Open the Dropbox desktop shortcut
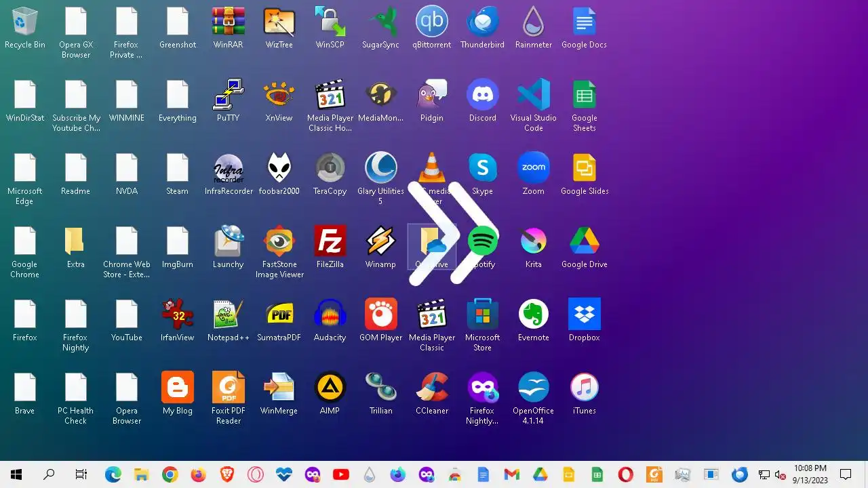 (584, 321)
